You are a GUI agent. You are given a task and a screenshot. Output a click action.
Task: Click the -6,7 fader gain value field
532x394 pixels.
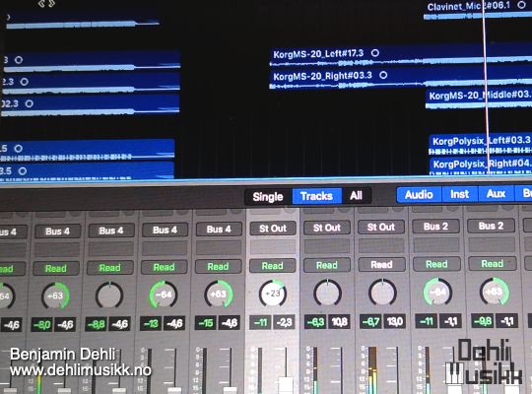click(370, 321)
